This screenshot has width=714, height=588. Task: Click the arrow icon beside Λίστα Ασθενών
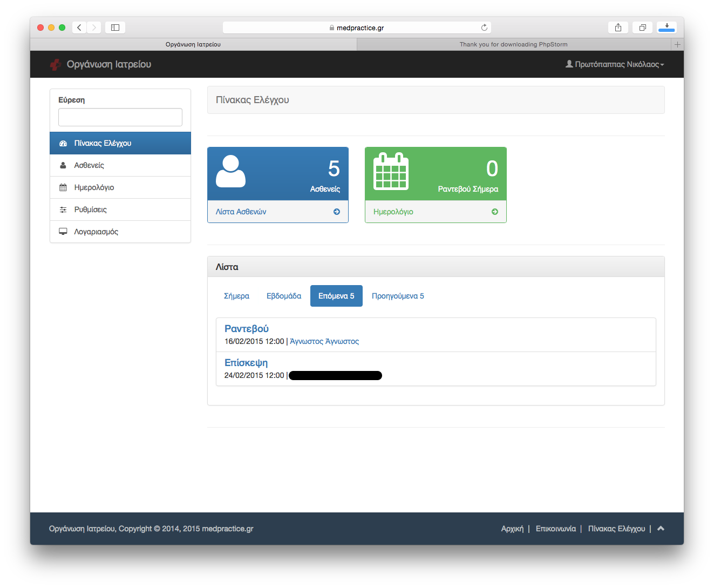[337, 212]
